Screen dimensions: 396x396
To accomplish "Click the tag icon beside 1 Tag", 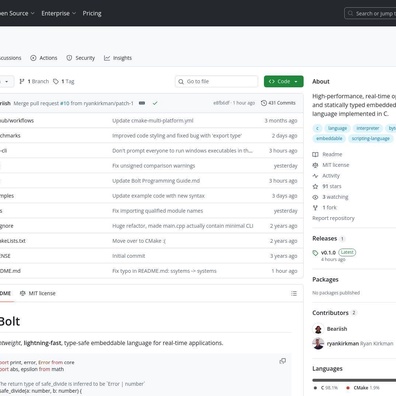I will (56, 81).
